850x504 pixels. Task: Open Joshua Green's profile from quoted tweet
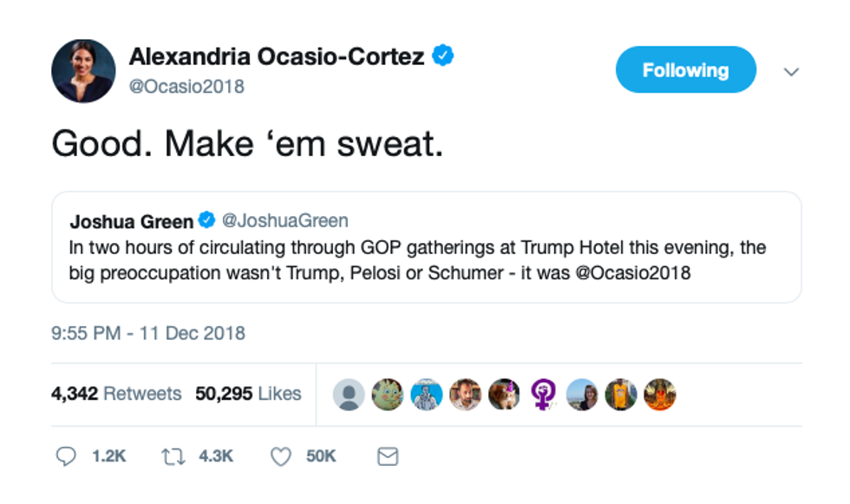(x=131, y=220)
